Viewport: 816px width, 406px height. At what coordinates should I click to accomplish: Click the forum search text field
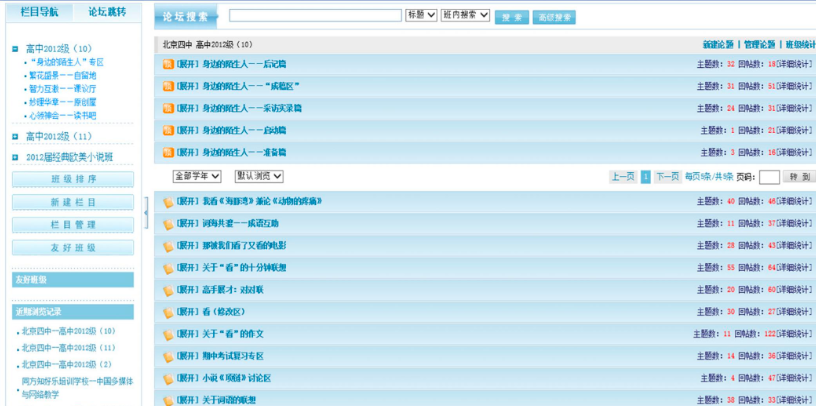(x=314, y=16)
